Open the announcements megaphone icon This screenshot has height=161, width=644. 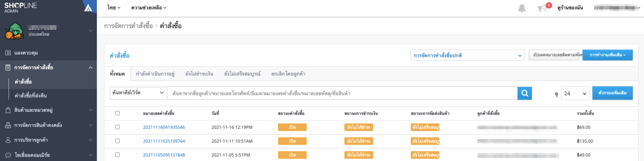pyautogui.click(x=543, y=8)
